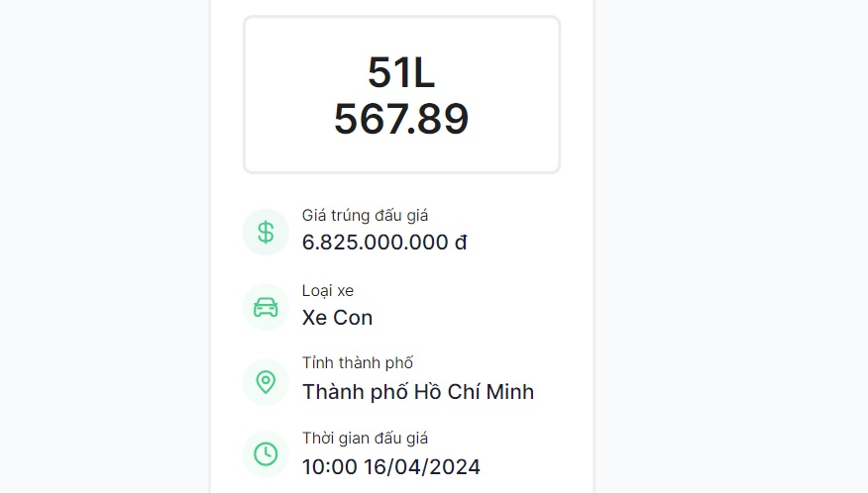
Task: Click the Loại xe label
Action: click(x=328, y=290)
